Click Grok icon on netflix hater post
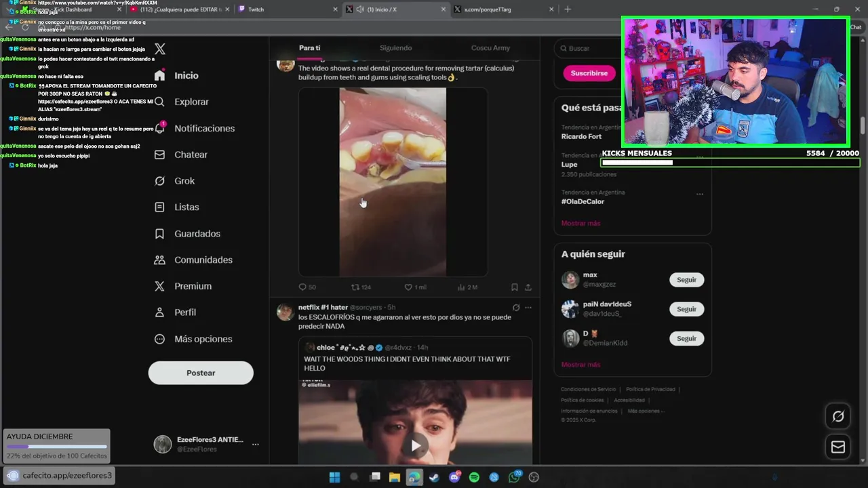The height and width of the screenshot is (488, 868). (x=516, y=308)
